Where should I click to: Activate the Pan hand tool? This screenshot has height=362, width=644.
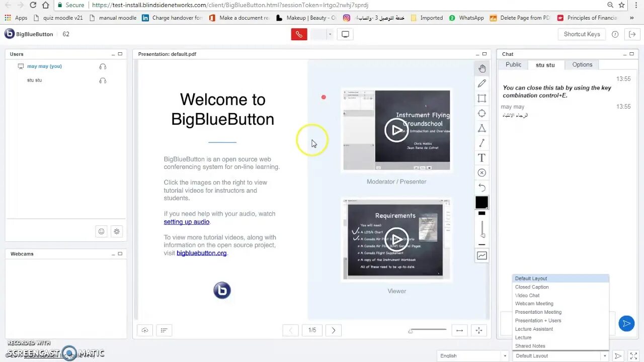click(x=481, y=68)
